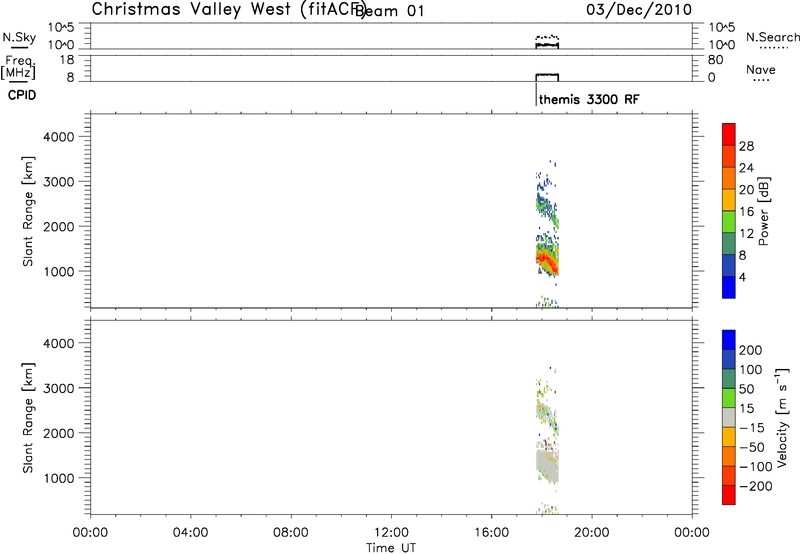Click the blue 200 swatch on Velocity colorbar
Image resolution: width=800 pixels, height=554 pixels.
729,340
